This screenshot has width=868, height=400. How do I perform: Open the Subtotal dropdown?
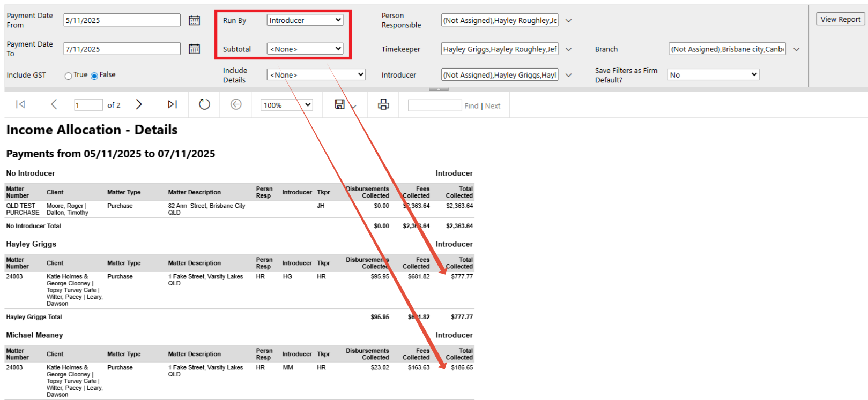pos(305,49)
